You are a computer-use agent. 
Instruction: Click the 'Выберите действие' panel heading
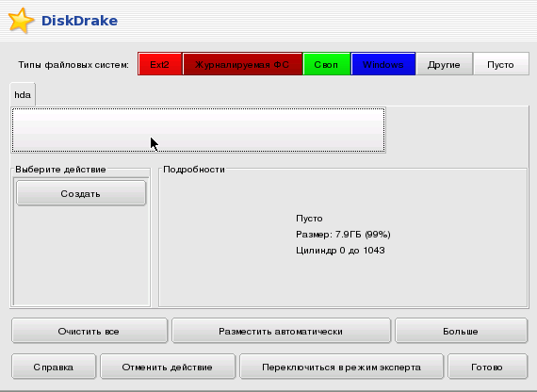(x=60, y=170)
